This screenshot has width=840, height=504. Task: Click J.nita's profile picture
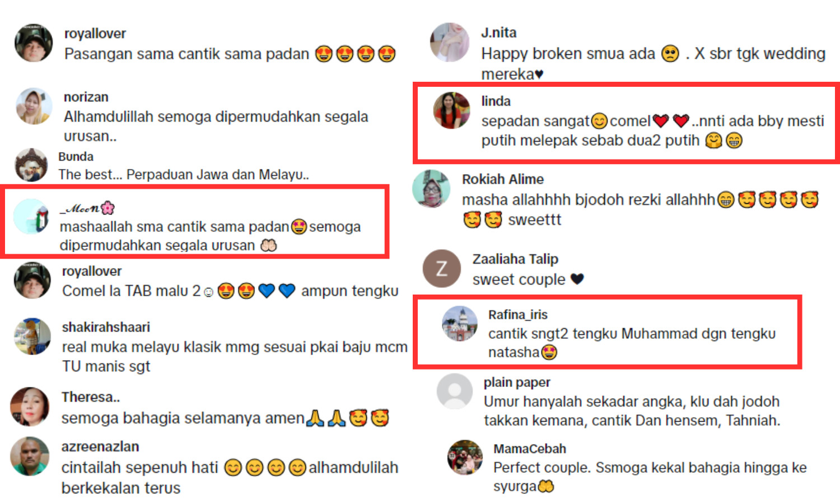pos(450,42)
